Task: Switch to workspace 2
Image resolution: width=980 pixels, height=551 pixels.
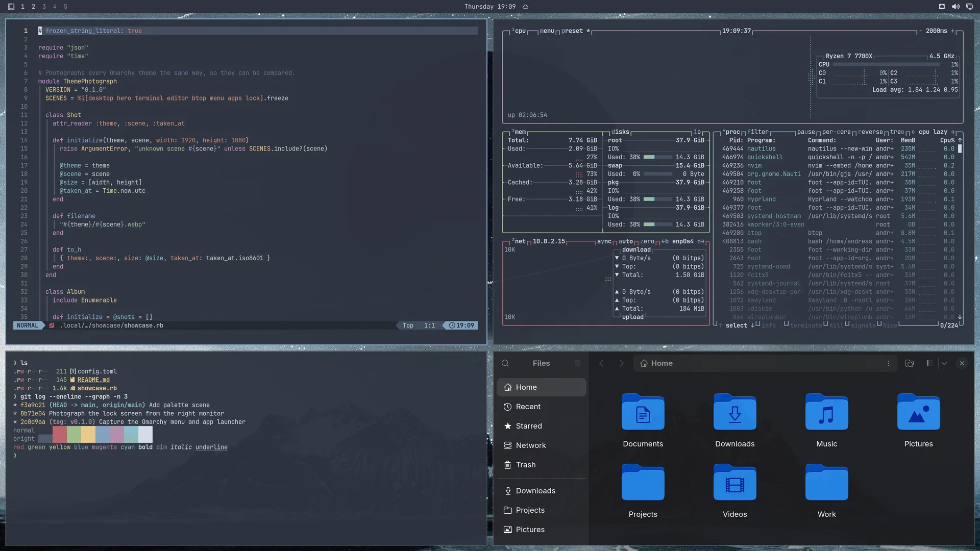Action: tap(33, 7)
